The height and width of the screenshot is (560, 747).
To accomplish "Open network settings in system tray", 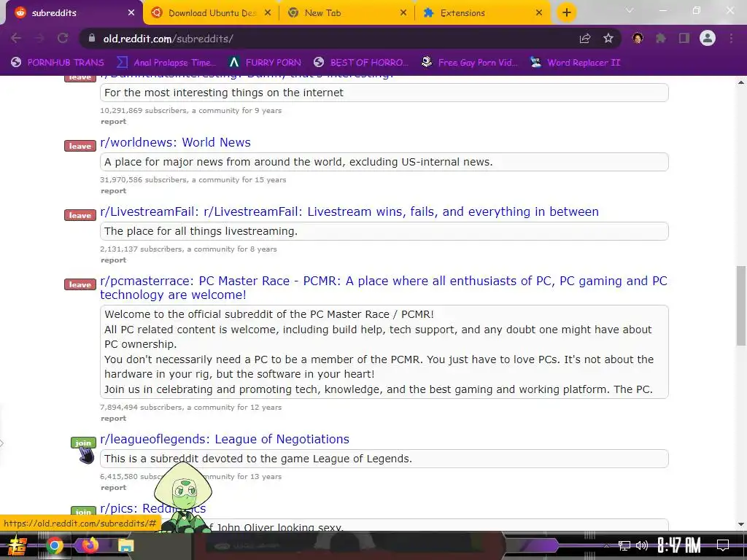I will tap(624, 545).
